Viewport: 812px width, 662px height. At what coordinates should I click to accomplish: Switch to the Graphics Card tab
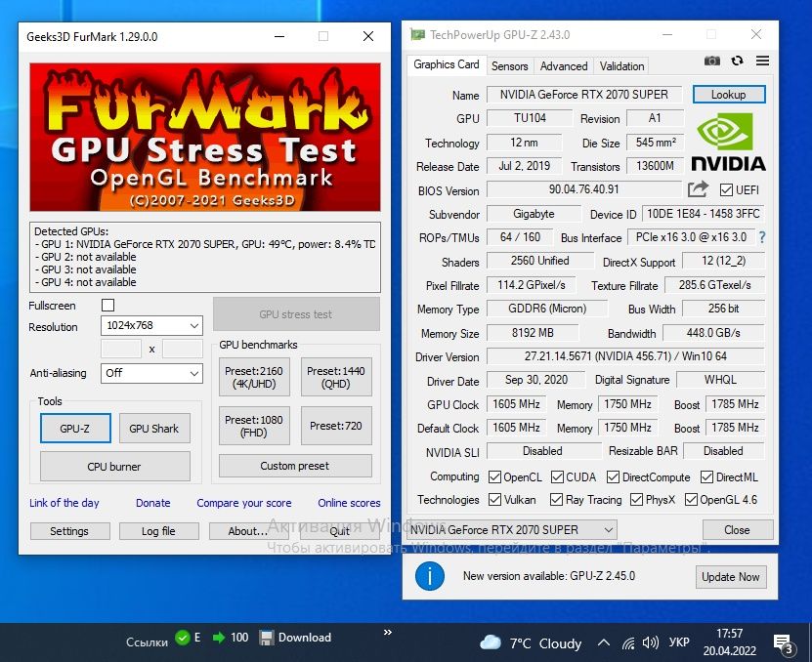click(447, 64)
